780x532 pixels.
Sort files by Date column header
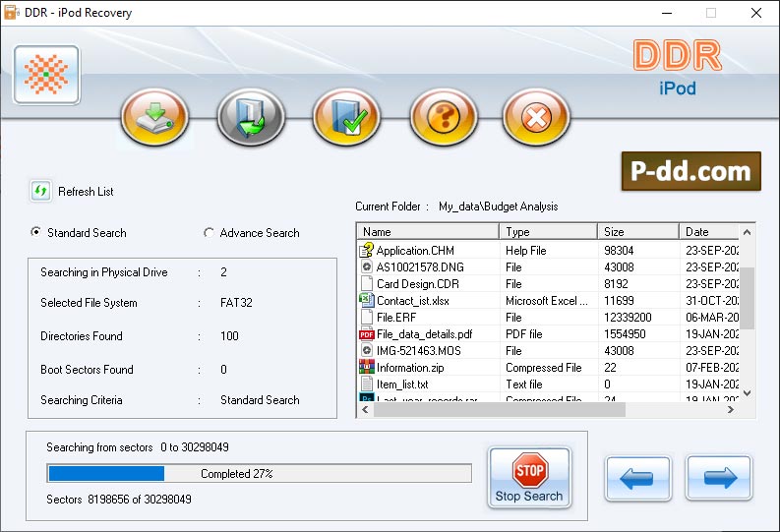[709, 232]
